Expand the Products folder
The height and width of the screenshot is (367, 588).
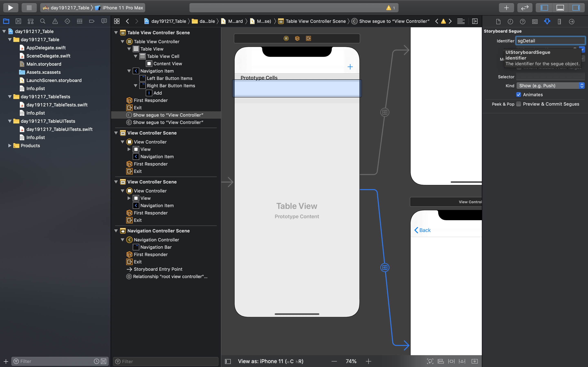coord(10,146)
